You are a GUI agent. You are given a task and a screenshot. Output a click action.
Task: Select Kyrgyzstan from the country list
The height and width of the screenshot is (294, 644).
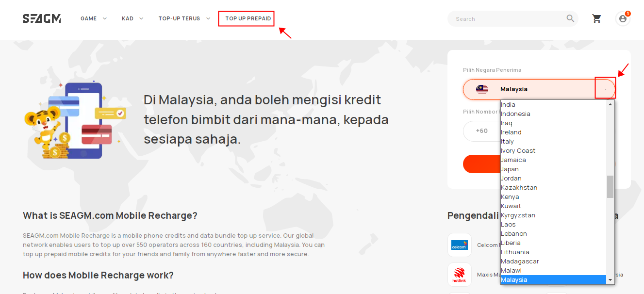point(553,215)
